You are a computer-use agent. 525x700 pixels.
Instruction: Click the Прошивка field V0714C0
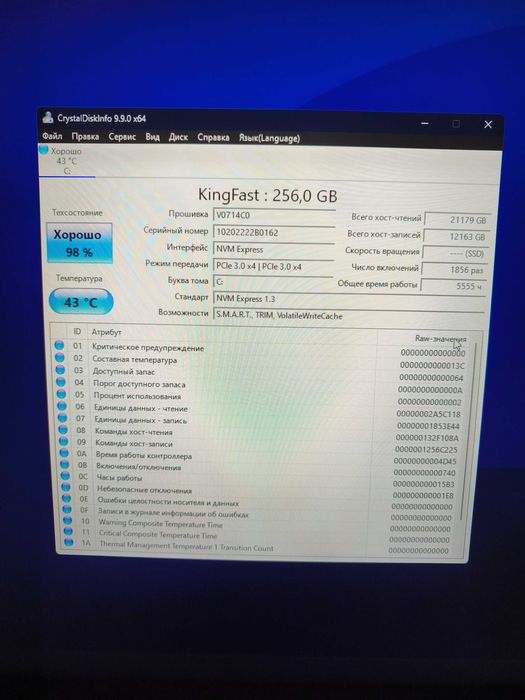(274, 216)
